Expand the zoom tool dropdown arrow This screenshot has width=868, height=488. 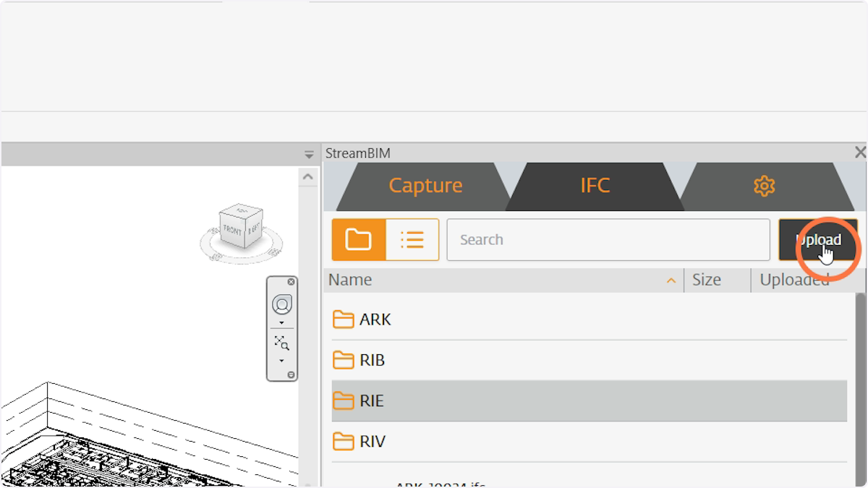point(282,361)
